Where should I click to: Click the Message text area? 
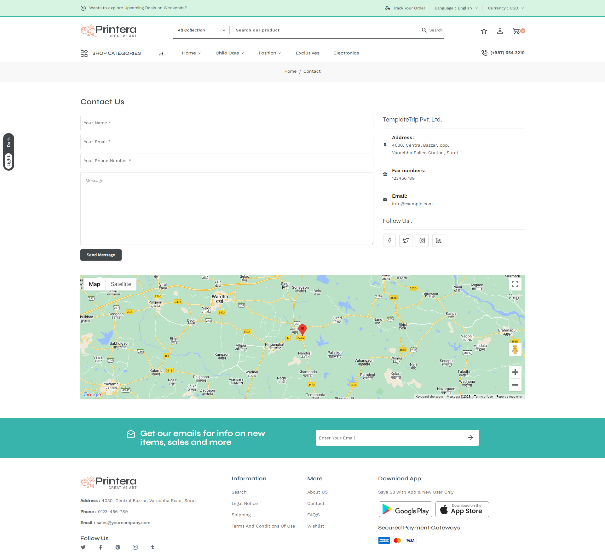click(226, 208)
